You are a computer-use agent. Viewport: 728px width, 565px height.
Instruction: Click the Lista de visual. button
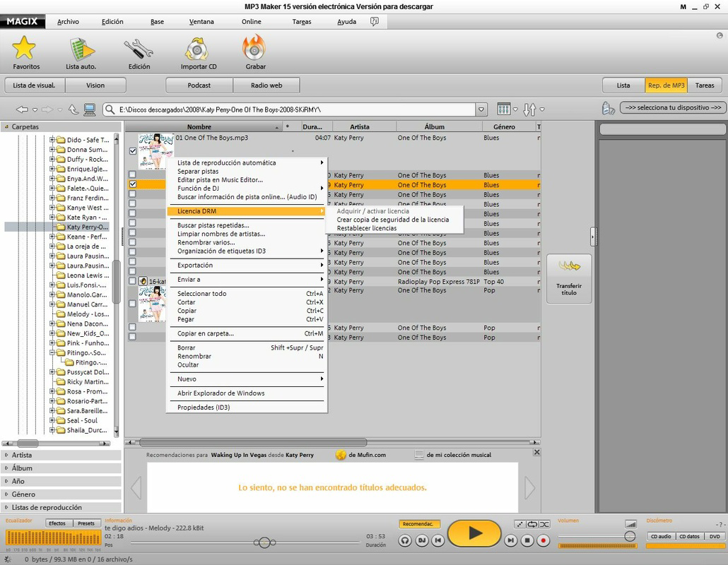[x=35, y=85]
